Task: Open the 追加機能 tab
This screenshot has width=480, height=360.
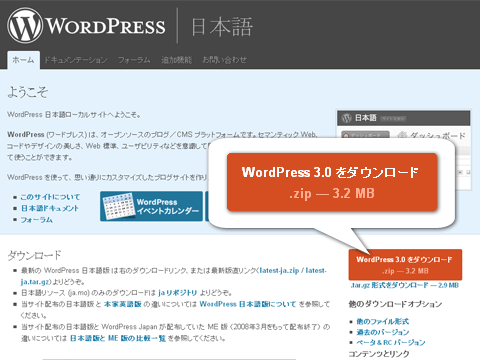Action: tap(176, 60)
